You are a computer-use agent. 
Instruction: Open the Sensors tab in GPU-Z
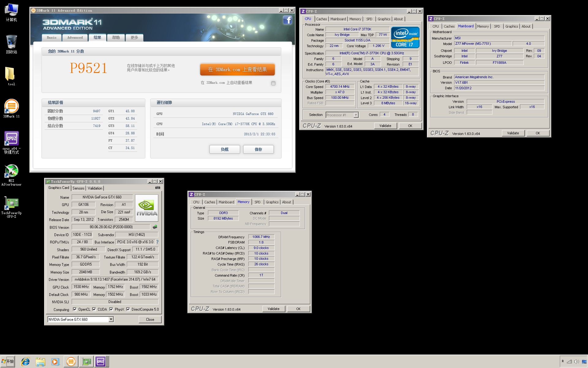tap(78, 188)
